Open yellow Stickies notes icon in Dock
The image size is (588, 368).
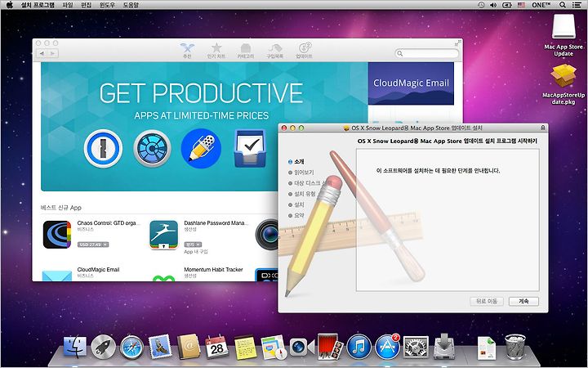pyautogui.click(x=245, y=347)
